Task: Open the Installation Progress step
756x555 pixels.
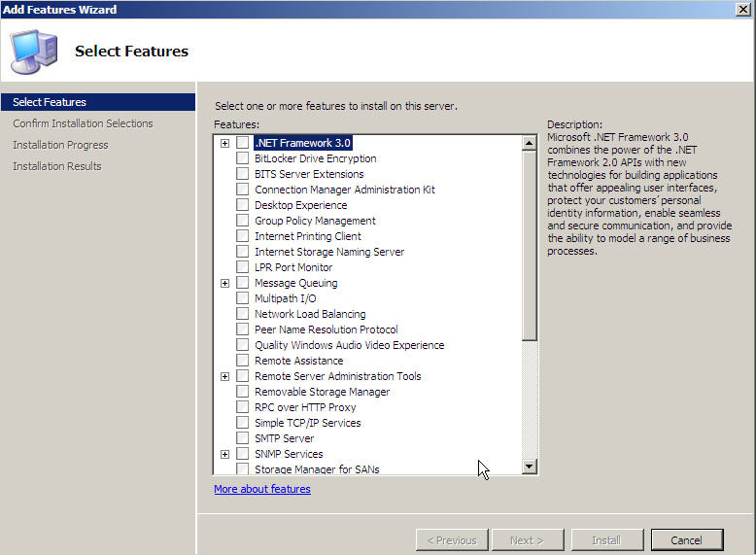Action: click(60, 145)
